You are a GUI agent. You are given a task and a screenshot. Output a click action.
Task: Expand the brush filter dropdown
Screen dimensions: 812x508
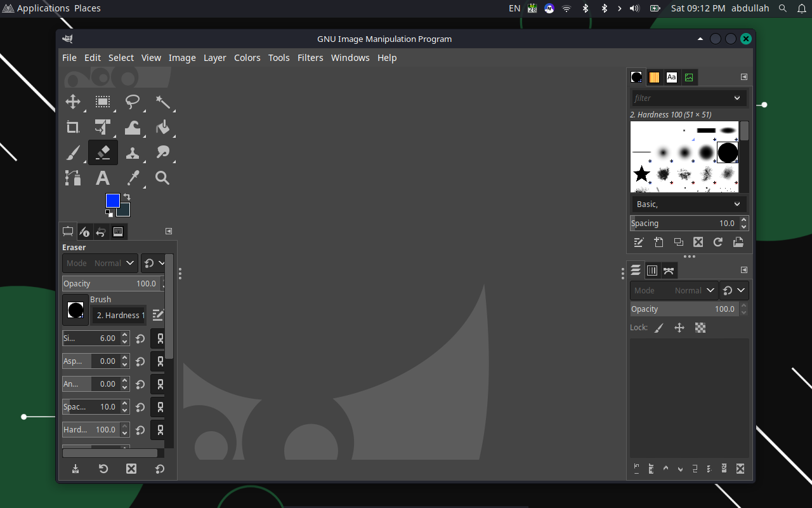coord(737,98)
